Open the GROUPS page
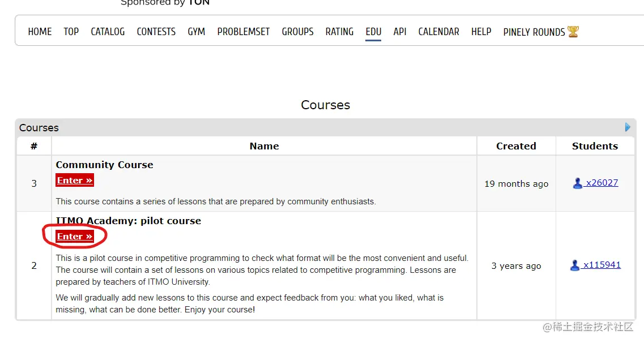644x343 pixels. click(298, 32)
